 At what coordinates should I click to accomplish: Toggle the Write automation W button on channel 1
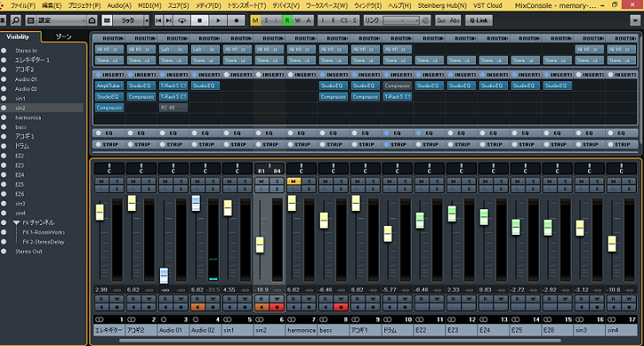coord(117,299)
